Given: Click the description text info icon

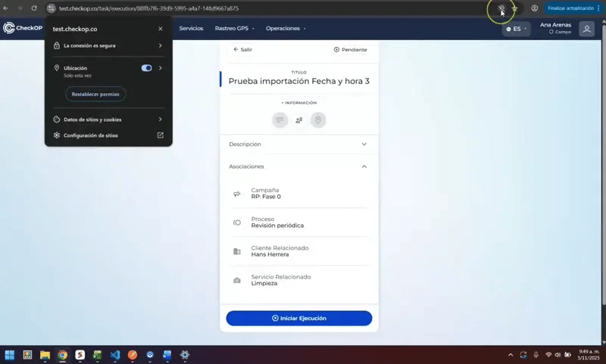Looking at the screenshot, I should [x=280, y=120].
